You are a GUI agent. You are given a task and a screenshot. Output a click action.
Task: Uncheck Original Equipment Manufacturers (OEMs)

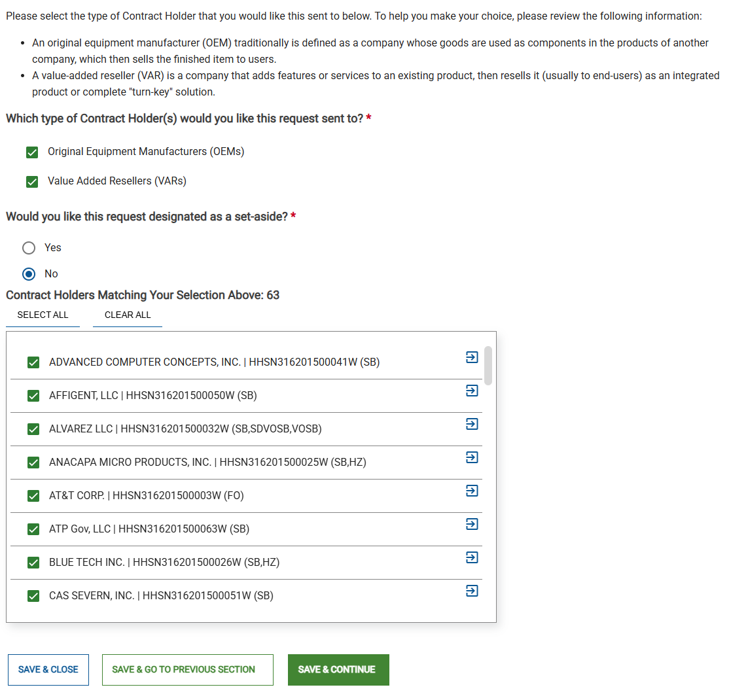(32, 152)
